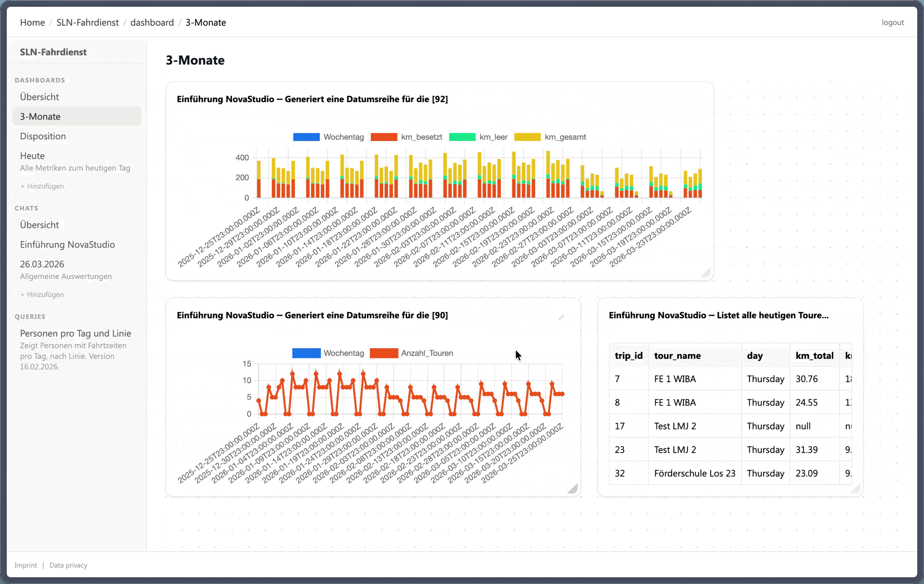
Task: Open the Personen pro Tag und Linie query
Action: [x=76, y=333]
